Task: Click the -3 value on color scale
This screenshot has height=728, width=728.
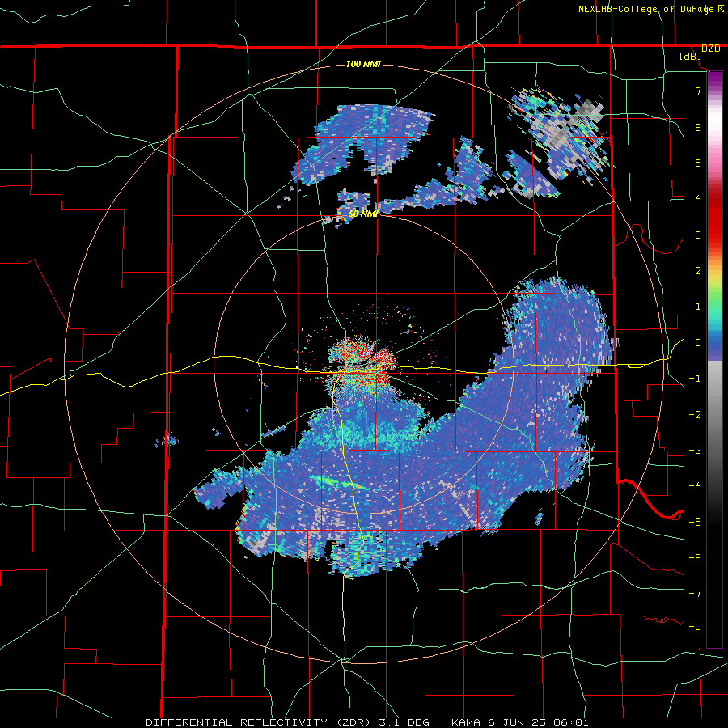Action: click(695, 451)
